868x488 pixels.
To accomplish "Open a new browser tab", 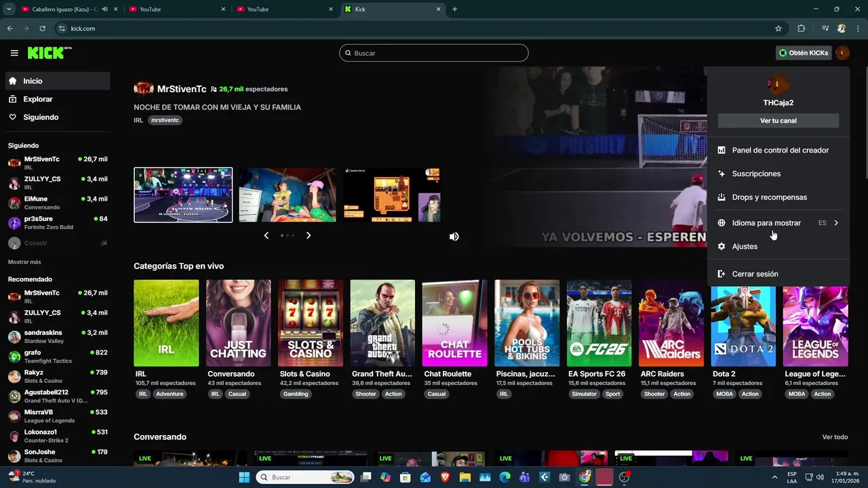I will (x=454, y=9).
